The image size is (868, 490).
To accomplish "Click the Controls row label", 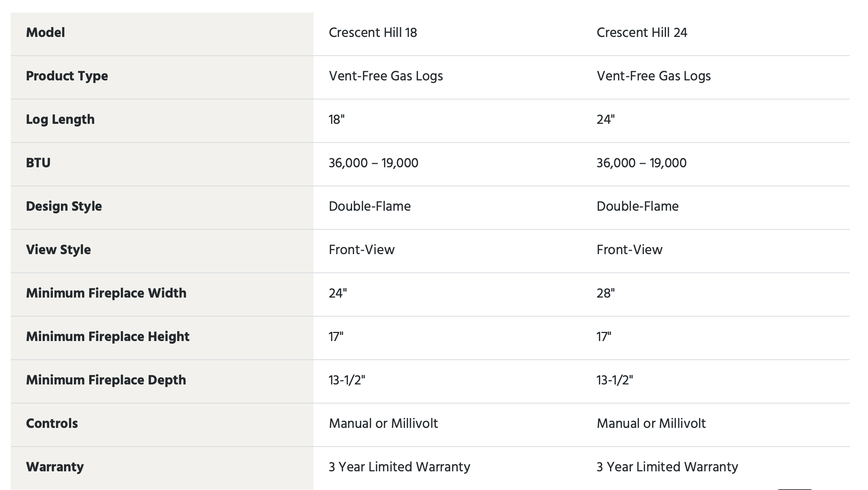I will click(52, 424).
